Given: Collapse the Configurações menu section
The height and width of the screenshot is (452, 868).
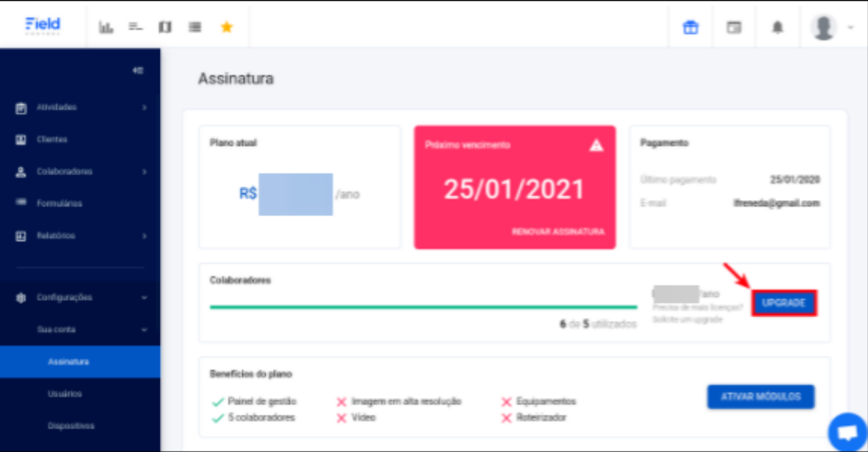Looking at the screenshot, I should (80, 298).
